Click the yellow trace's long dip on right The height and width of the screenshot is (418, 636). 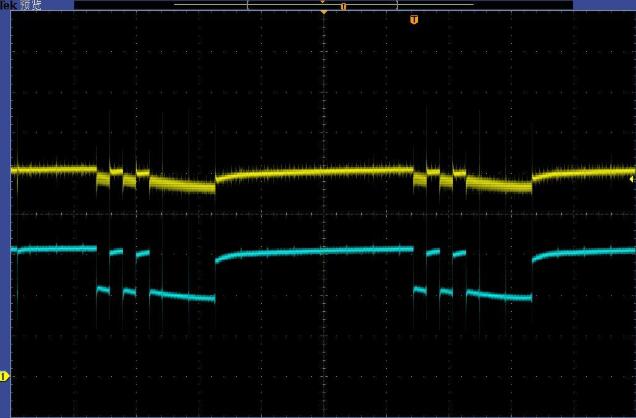click(499, 184)
